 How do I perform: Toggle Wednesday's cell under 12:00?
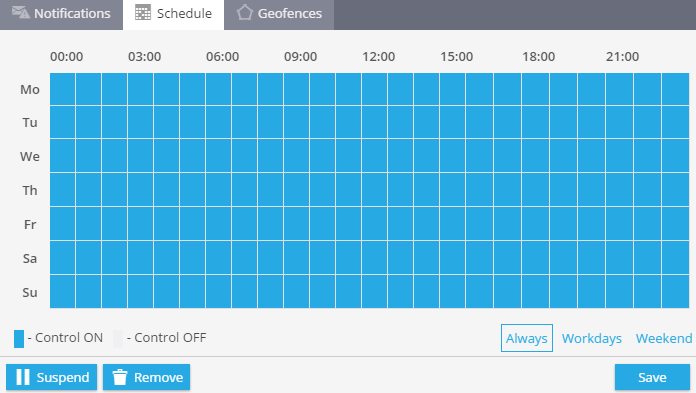(x=374, y=156)
